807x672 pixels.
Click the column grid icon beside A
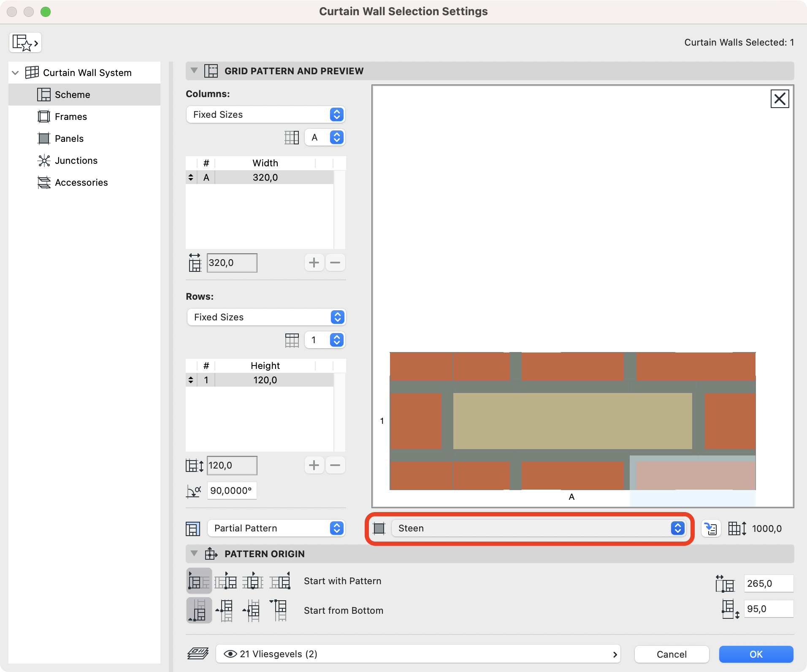coord(292,137)
